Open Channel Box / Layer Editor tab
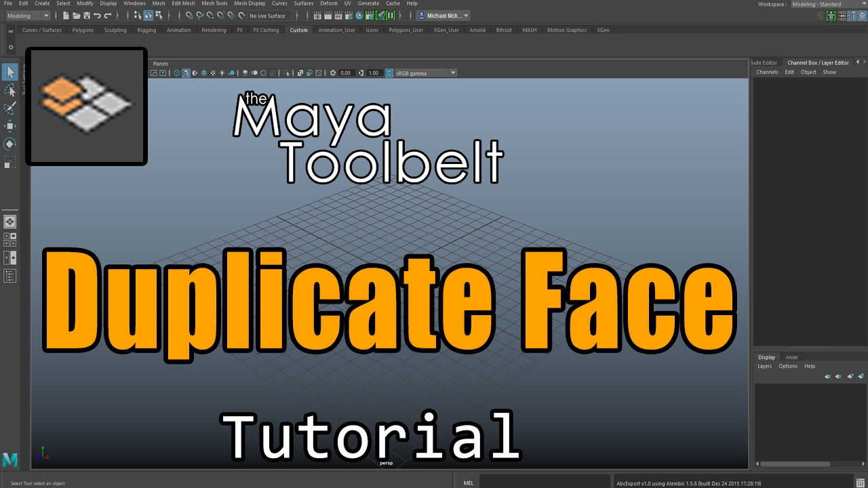 tap(818, 62)
